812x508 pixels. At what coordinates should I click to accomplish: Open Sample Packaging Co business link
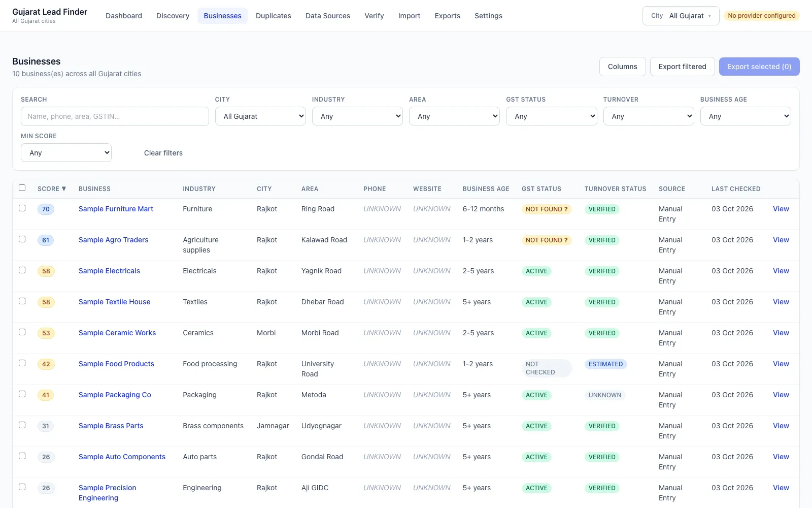[x=115, y=395]
